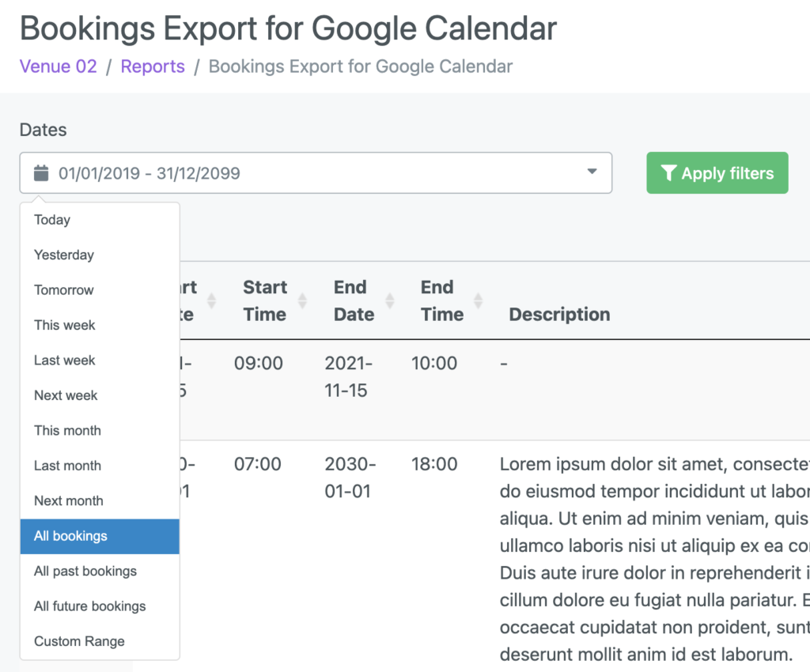Sort by the End Time column header
This screenshot has height=672, width=810.
442,300
